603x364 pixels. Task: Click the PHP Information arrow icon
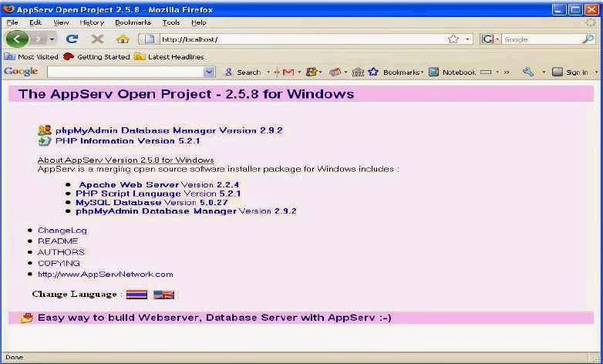pos(45,141)
